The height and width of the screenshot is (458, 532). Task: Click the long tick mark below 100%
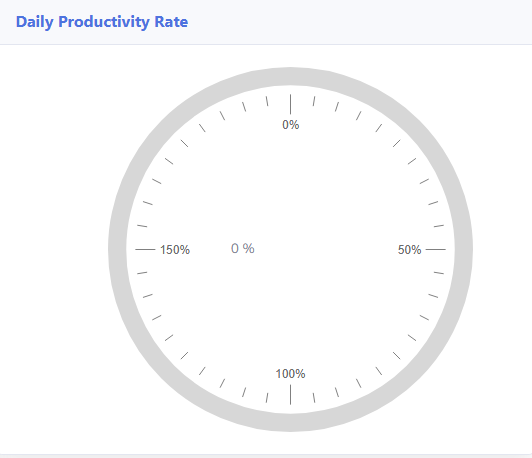tap(290, 395)
